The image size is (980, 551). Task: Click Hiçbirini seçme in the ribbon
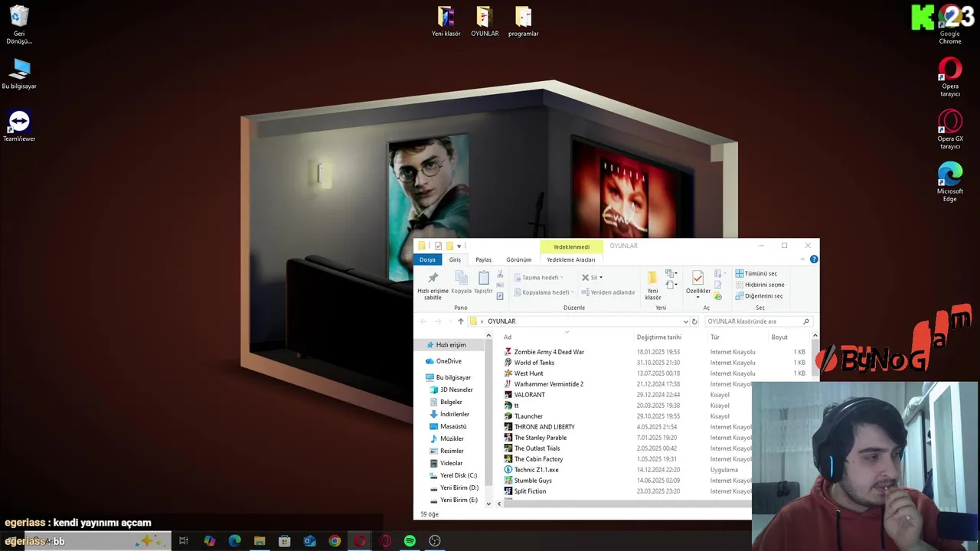[x=759, y=285]
